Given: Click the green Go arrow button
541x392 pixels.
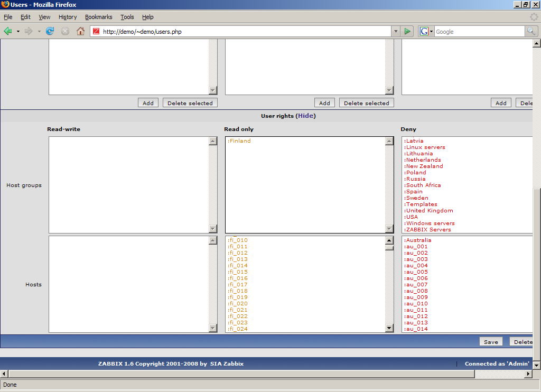Looking at the screenshot, I should pos(407,31).
